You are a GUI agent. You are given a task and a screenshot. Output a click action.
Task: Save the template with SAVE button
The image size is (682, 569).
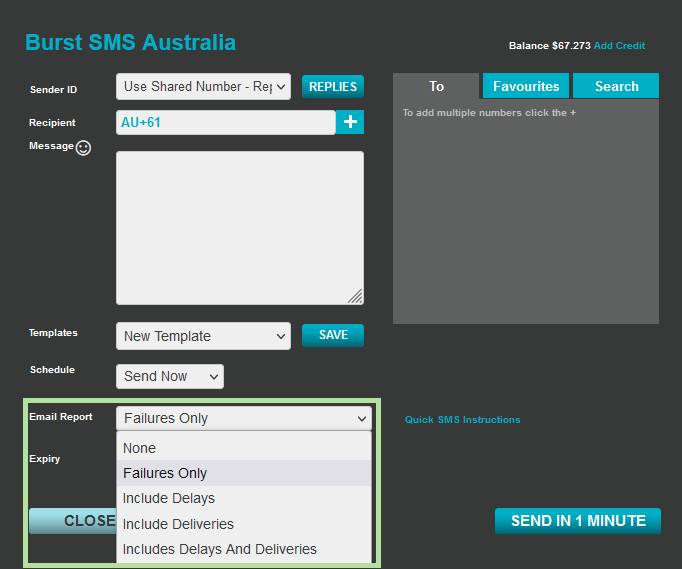pos(333,335)
